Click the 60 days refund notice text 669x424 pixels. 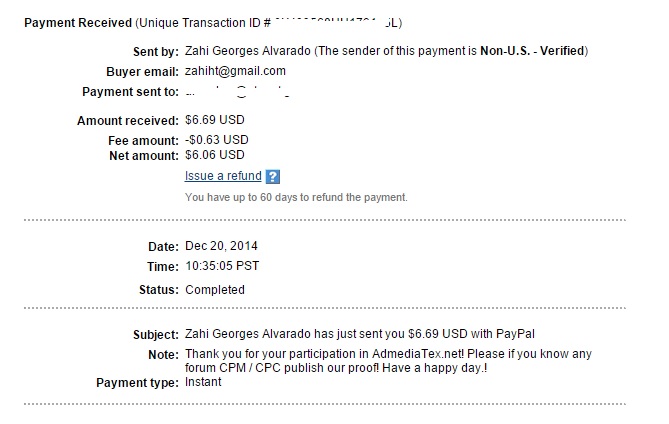(x=296, y=197)
